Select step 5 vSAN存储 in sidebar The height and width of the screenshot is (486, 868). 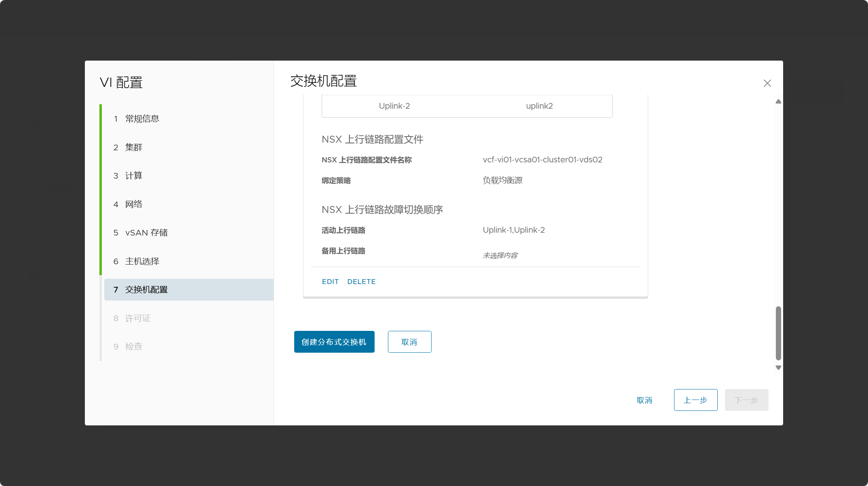pyautogui.click(x=146, y=233)
